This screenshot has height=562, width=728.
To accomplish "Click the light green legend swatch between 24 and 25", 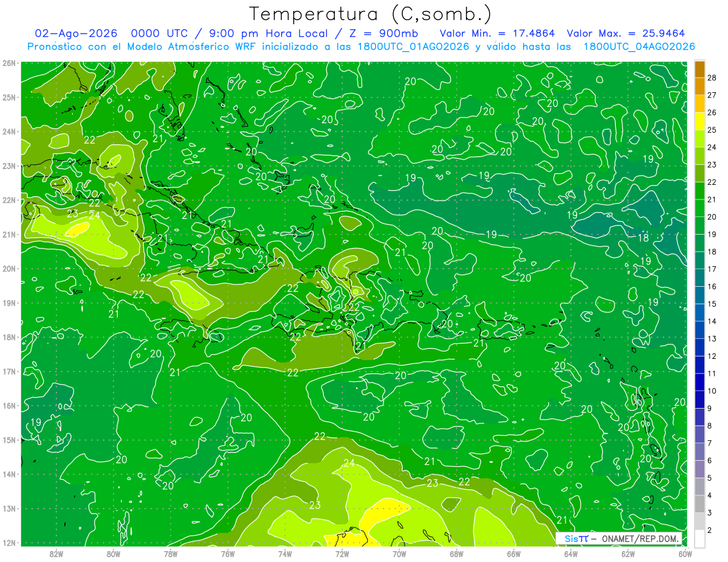I will tap(699, 139).
